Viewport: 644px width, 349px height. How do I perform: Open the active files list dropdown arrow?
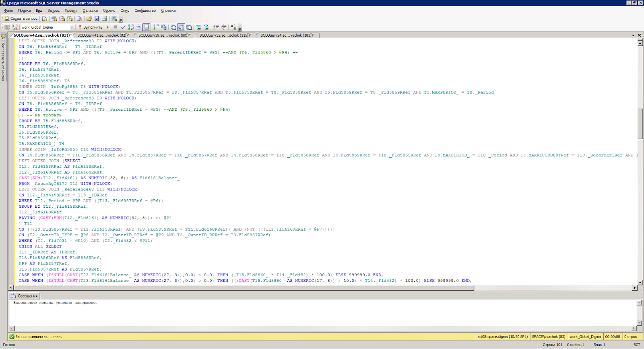(633, 35)
